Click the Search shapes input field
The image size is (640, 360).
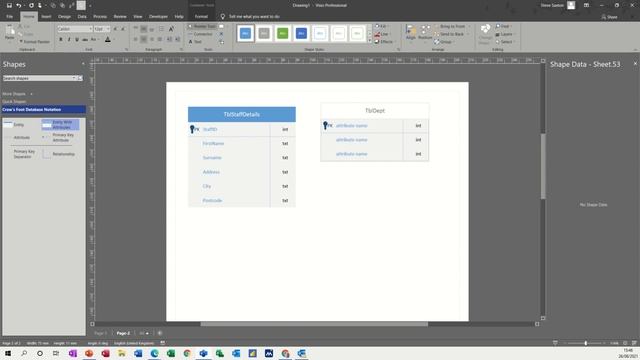(37, 78)
